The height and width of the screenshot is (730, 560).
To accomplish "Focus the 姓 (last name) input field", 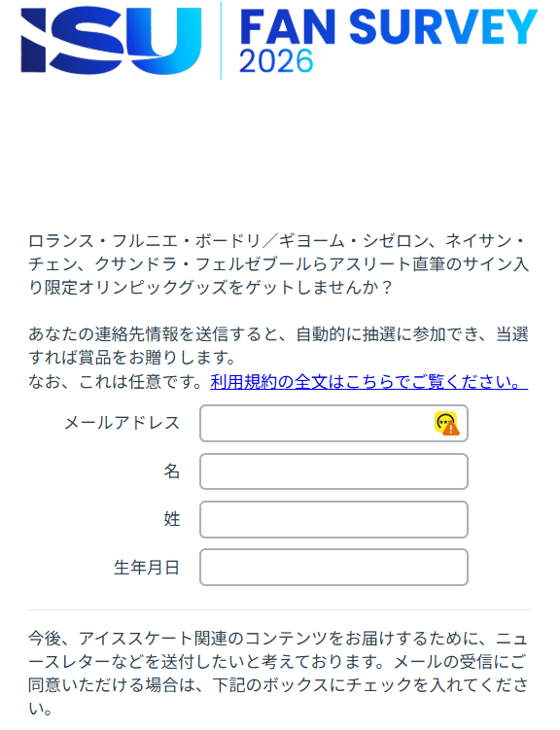I will 333,520.
